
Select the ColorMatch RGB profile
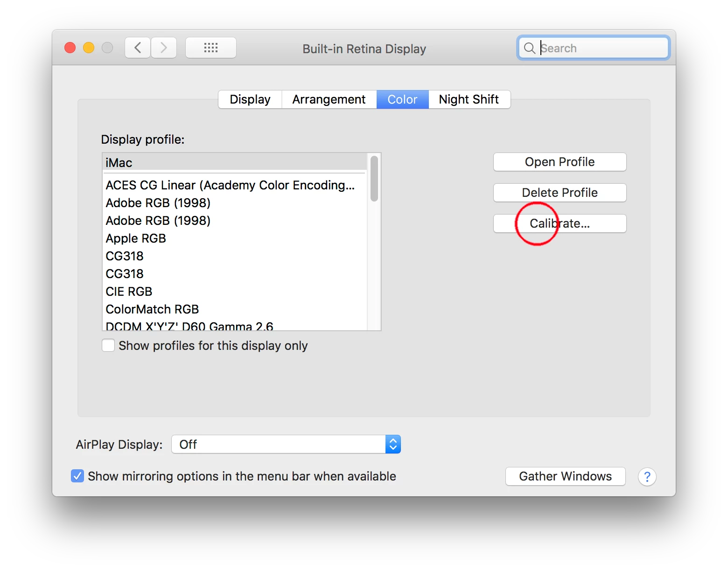tap(235, 309)
